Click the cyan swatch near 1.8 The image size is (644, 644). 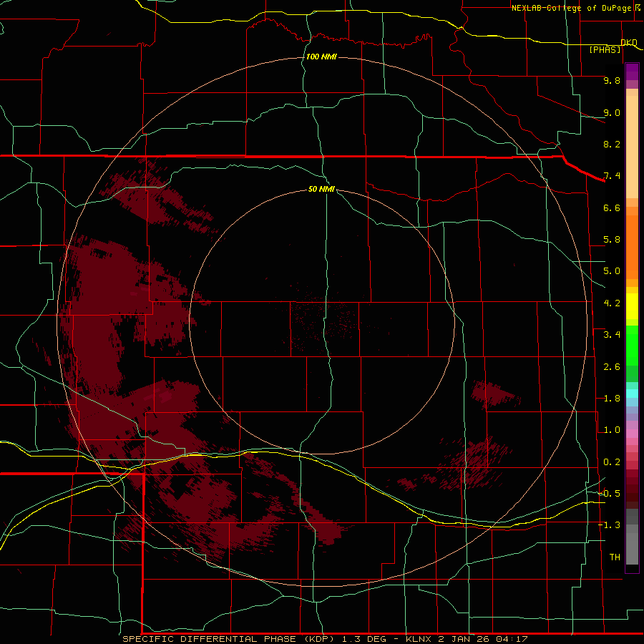point(632,394)
